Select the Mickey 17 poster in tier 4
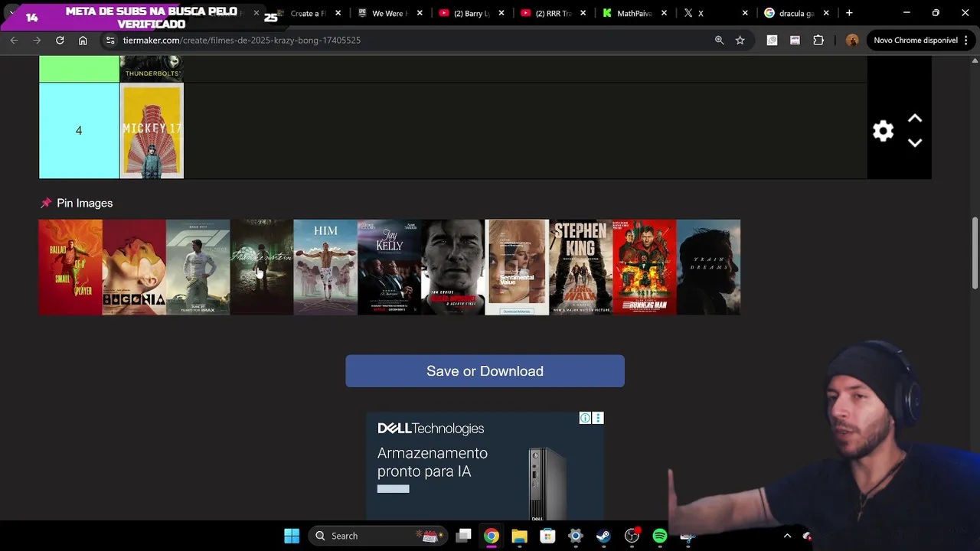 pos(152,131)
